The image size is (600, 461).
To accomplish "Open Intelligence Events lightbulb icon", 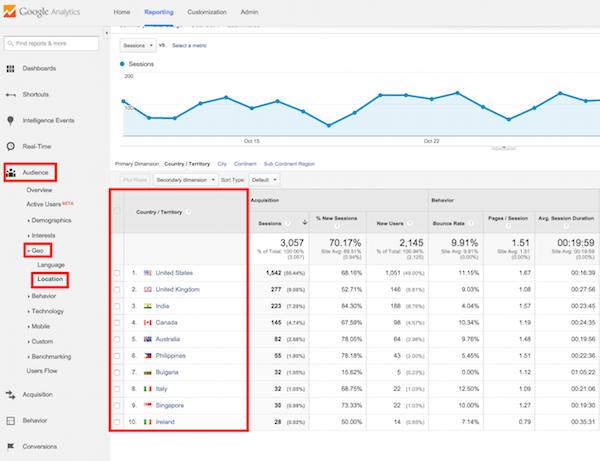I will pyautogui.click(x=11, y=120).
